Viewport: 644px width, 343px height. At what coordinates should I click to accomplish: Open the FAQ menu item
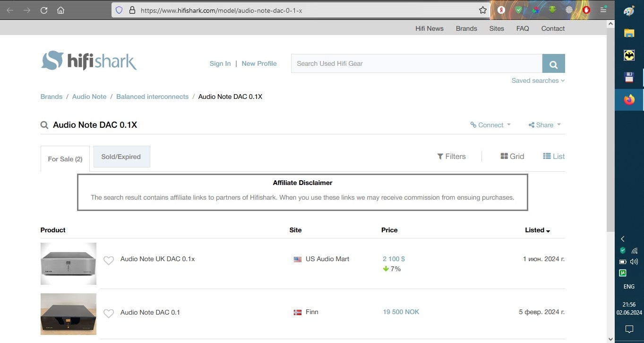coord(523,28)
